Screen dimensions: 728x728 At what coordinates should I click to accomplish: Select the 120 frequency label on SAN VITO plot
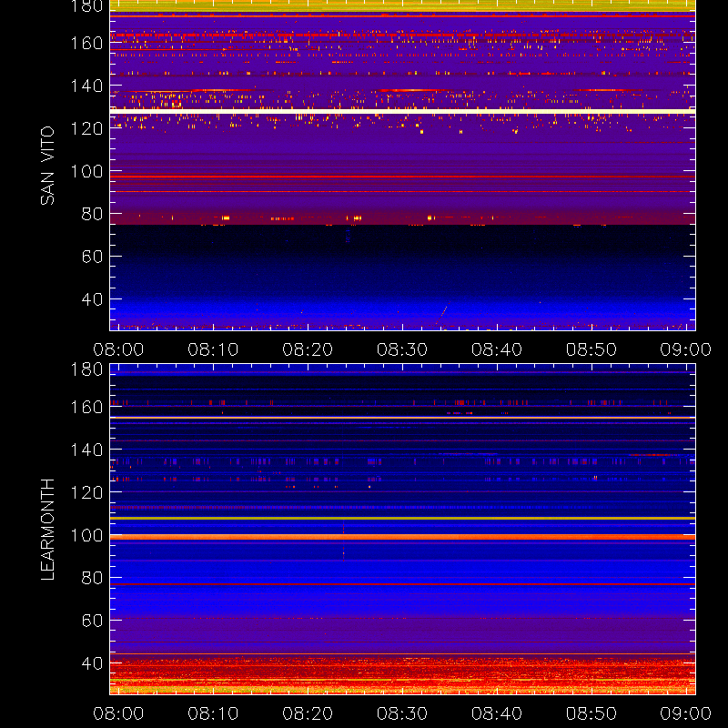[x=86, y=128]
